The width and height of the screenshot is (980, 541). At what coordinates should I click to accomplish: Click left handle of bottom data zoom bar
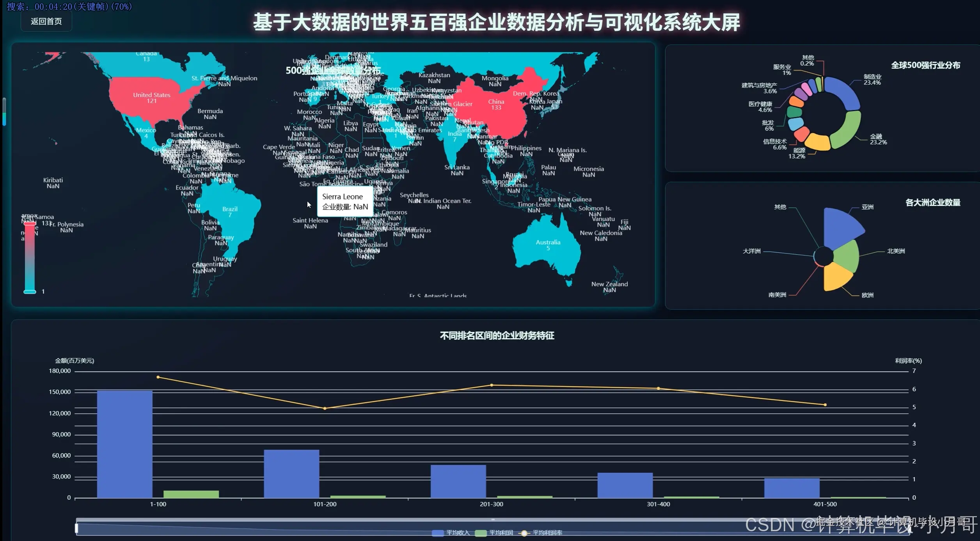click(x=76, y=528)
